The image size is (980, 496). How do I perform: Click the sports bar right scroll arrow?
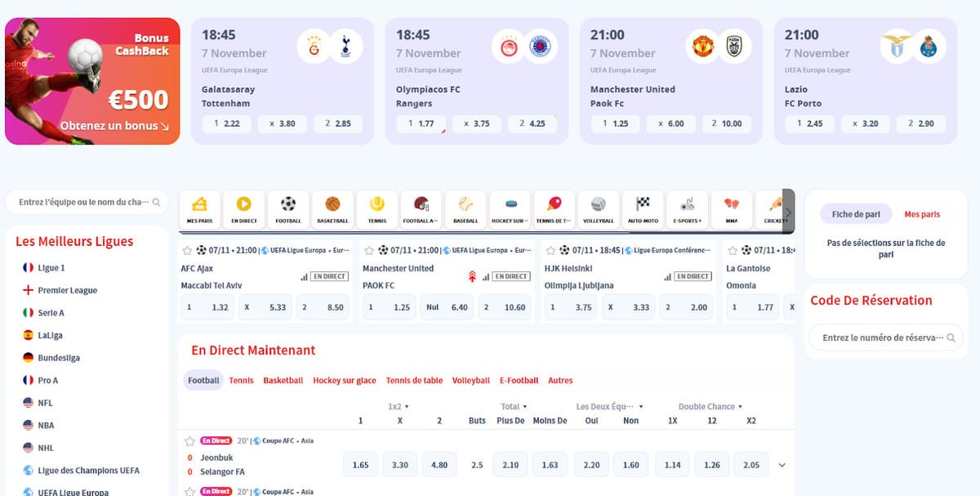(x=788, y=212)
